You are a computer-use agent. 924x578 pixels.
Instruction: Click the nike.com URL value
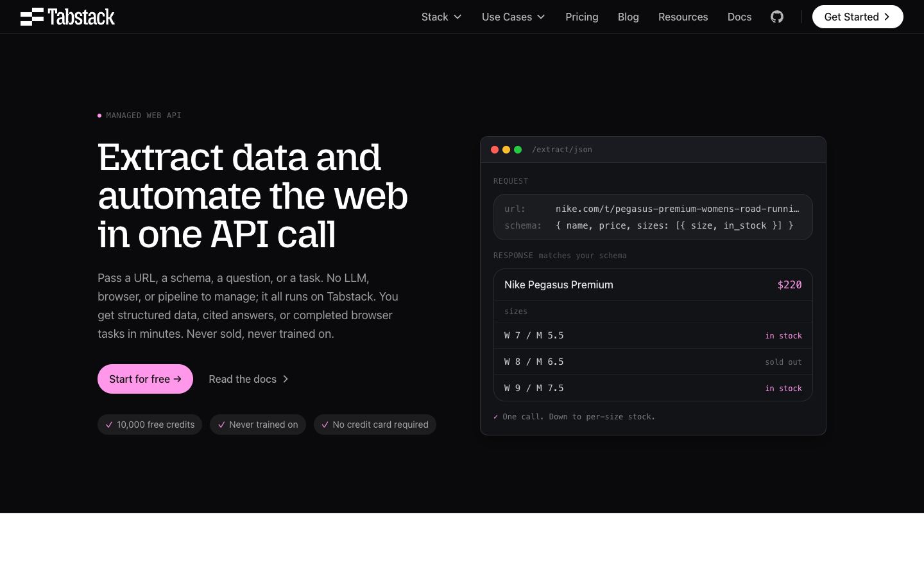[678, 209]
